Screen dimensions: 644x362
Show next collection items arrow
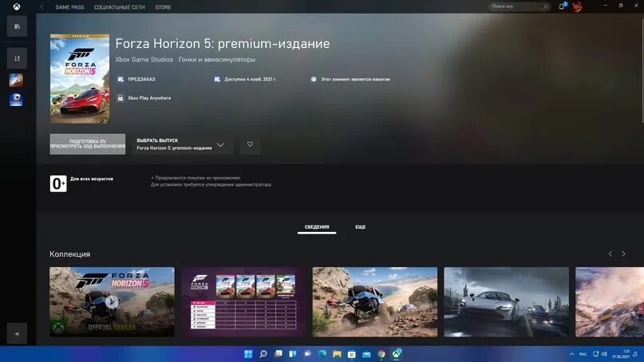coord(623,254)
